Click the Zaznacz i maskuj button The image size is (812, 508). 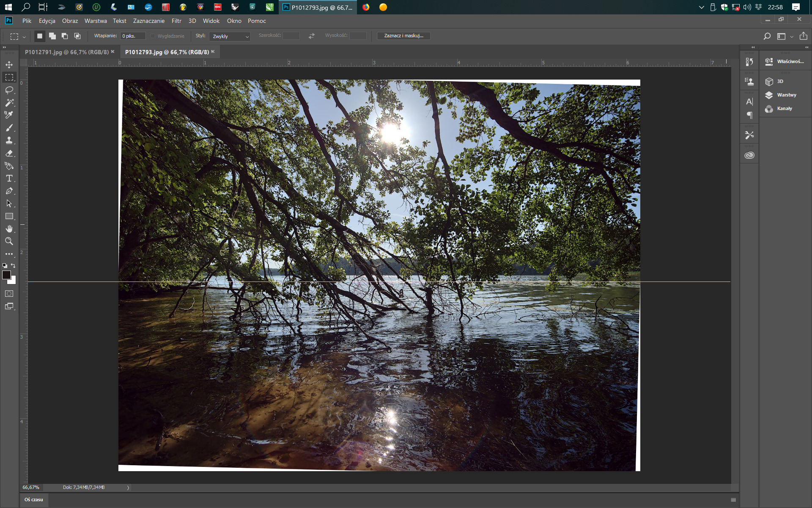tap(403, 36)
